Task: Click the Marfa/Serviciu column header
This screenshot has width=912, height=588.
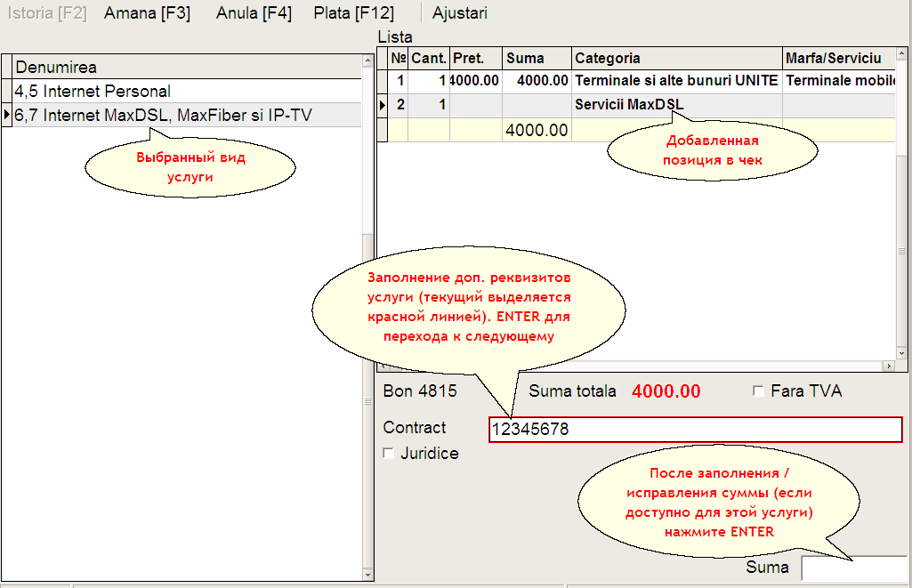Action: (x=839, y=58)
